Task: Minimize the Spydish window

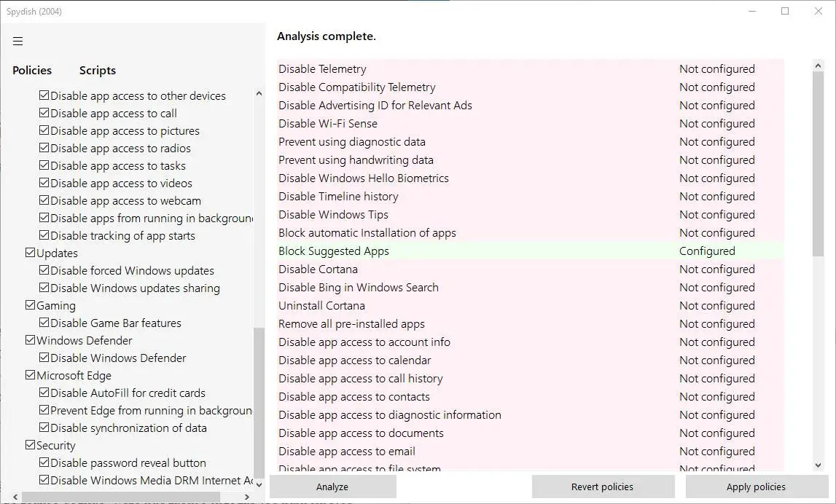Action: coord(751,11)
